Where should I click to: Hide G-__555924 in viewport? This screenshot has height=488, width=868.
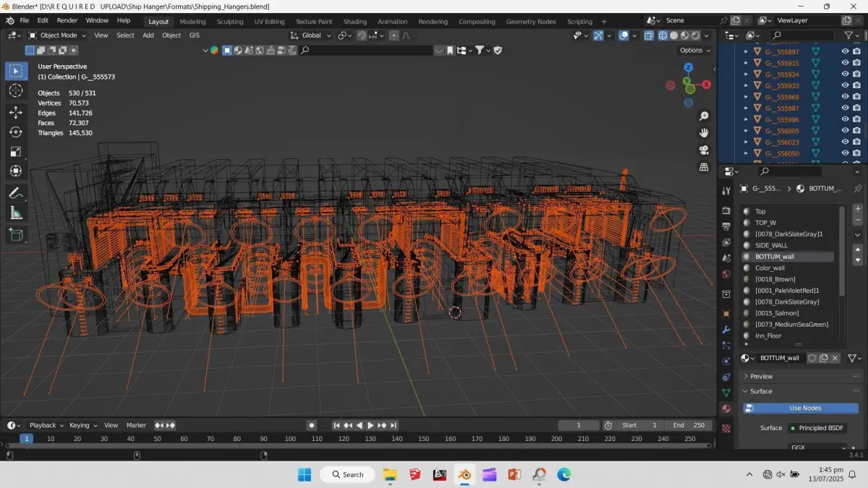click(845, 74)
